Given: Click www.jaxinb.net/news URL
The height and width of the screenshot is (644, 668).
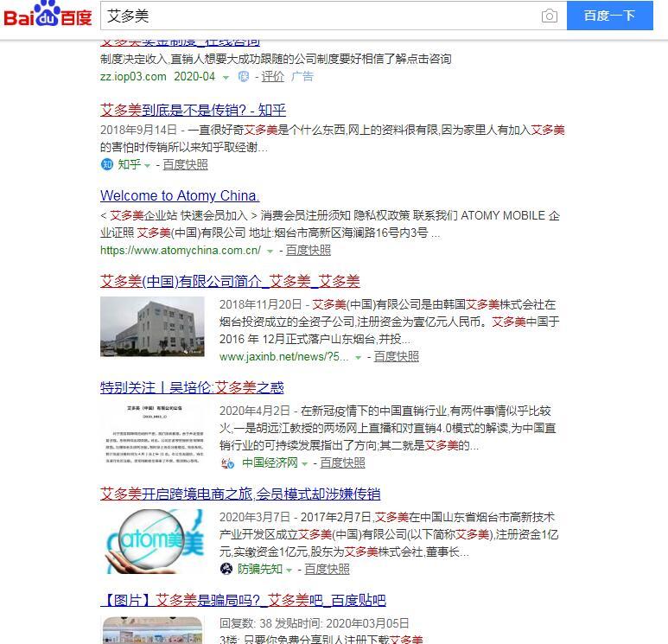Looking at the screenshot, I should (x=284, y=356).
